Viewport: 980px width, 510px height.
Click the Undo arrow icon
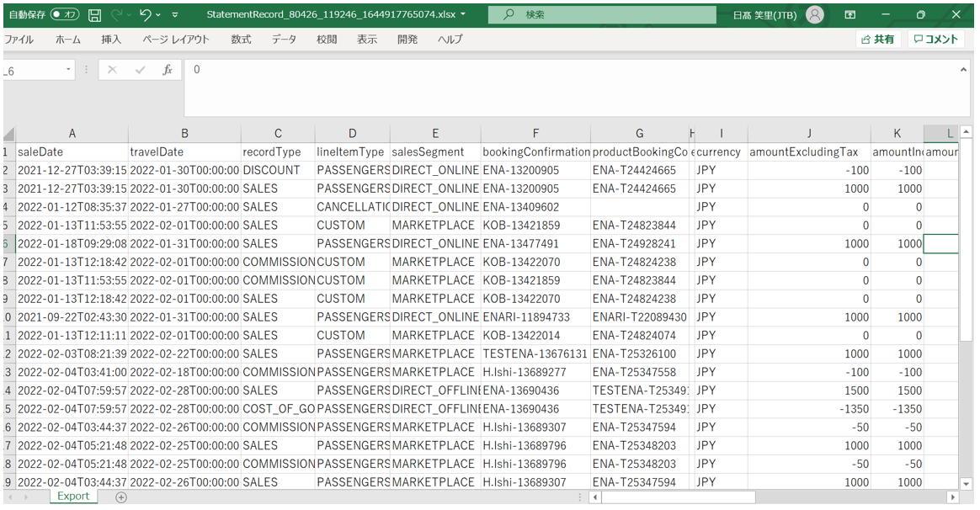click(x=145, y=15)
